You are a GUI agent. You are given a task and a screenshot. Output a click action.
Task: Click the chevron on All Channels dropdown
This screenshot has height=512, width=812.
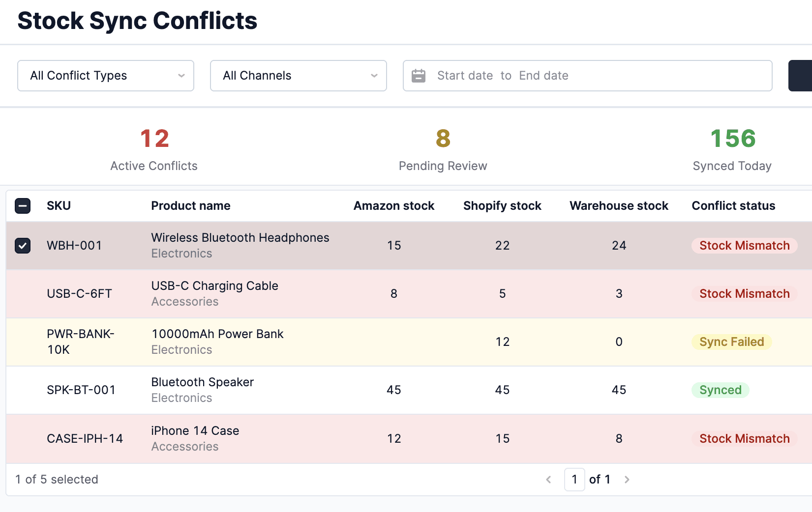(x=373, y=76)
